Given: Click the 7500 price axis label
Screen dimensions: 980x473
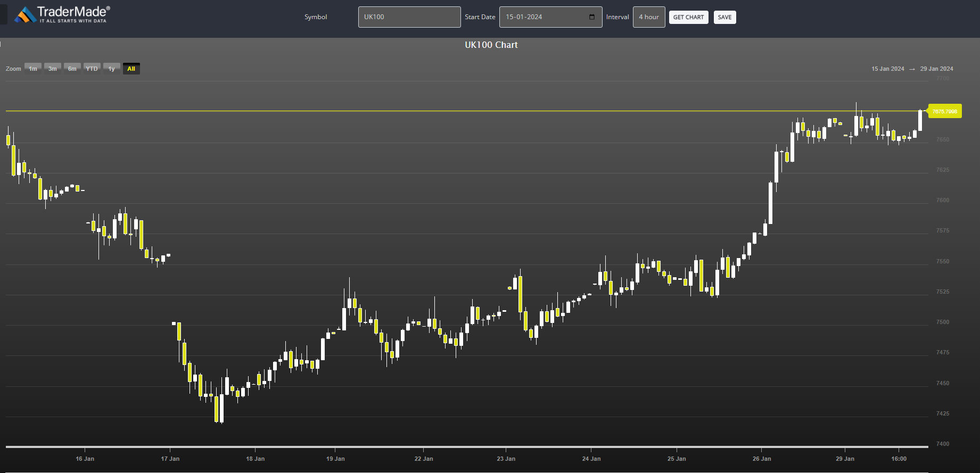Looking at the screenshot, I should click(943, 322).
